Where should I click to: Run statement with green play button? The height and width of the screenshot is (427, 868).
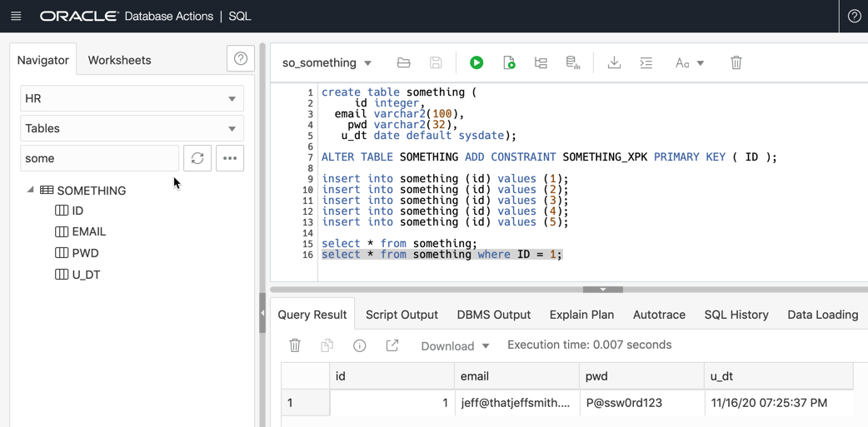[x=476, y=62]
